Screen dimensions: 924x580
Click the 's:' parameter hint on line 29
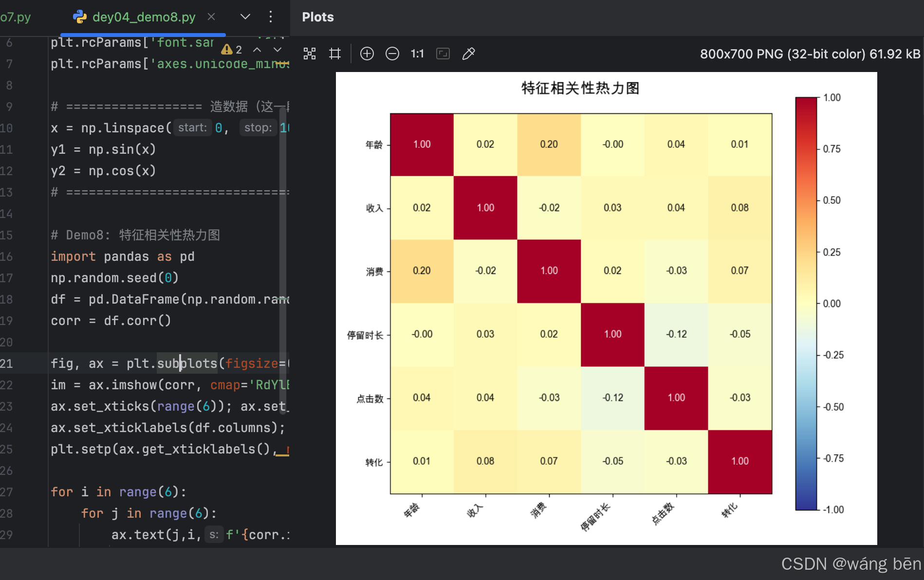214,535
